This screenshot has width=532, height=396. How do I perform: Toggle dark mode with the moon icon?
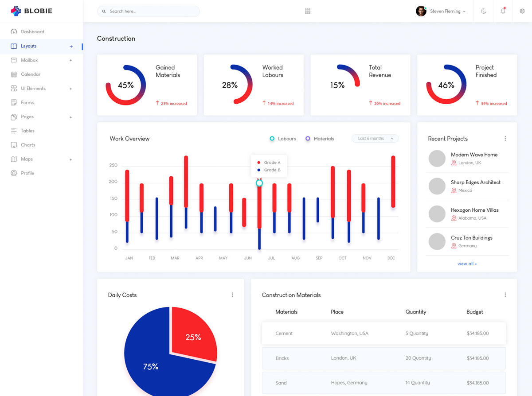pos(484,11)
